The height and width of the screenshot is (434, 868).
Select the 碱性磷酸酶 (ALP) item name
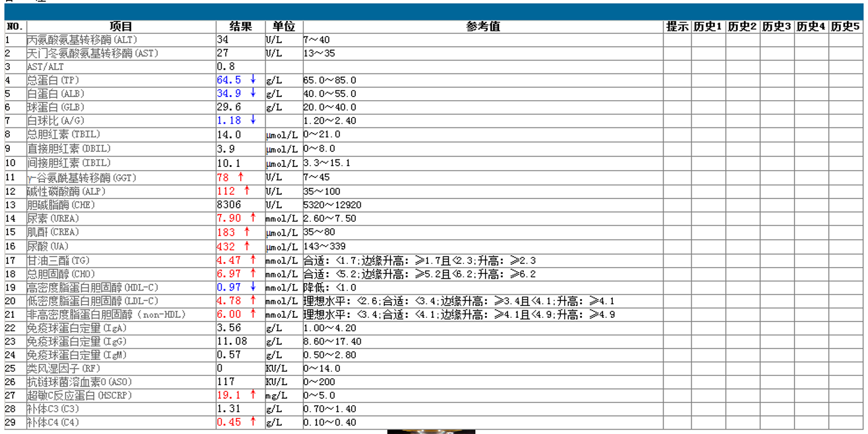click(66, 191)
